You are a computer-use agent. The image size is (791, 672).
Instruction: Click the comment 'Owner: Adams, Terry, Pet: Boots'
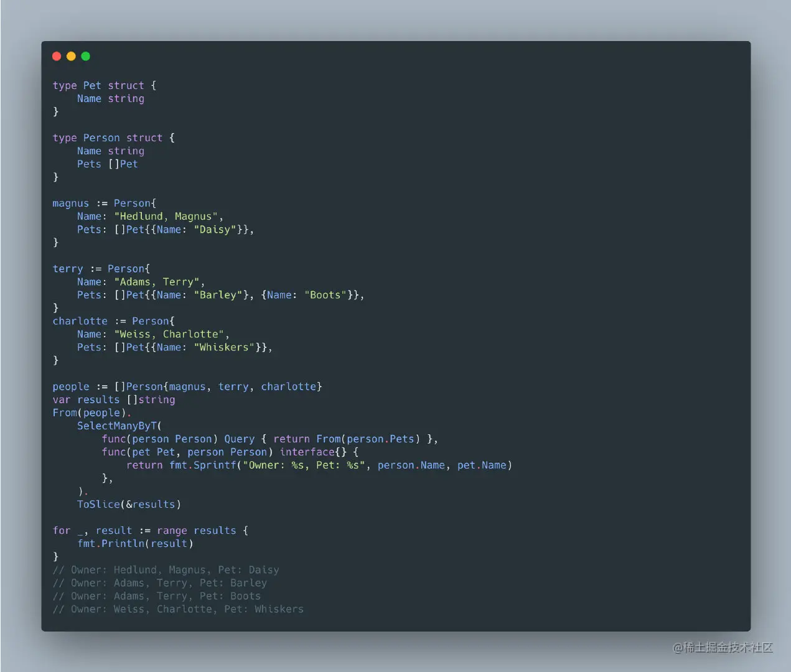[157, 595]
